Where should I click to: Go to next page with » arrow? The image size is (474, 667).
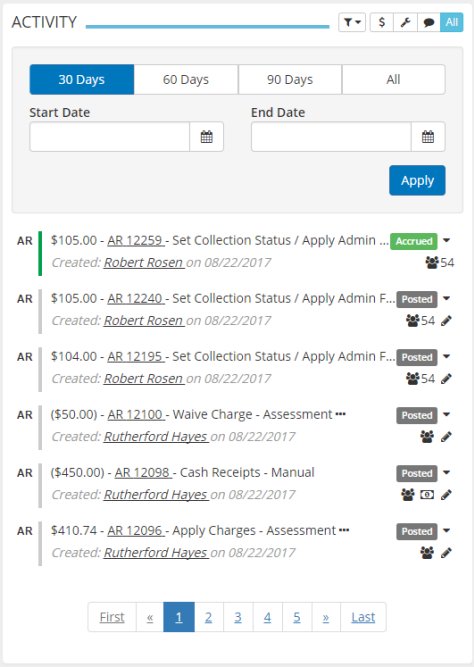coord(326,617)
